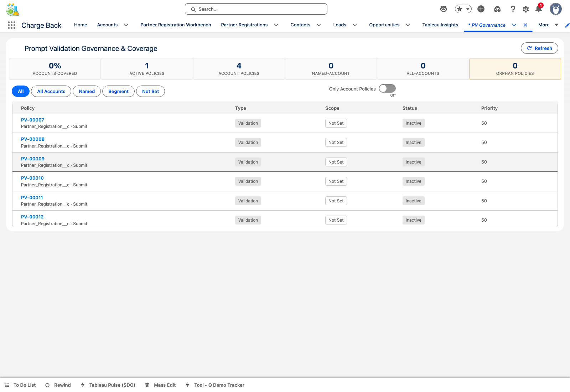This screenshot has width=570, height=392.
Task: Click the Status column header
Action: click(x=410, y=108)
